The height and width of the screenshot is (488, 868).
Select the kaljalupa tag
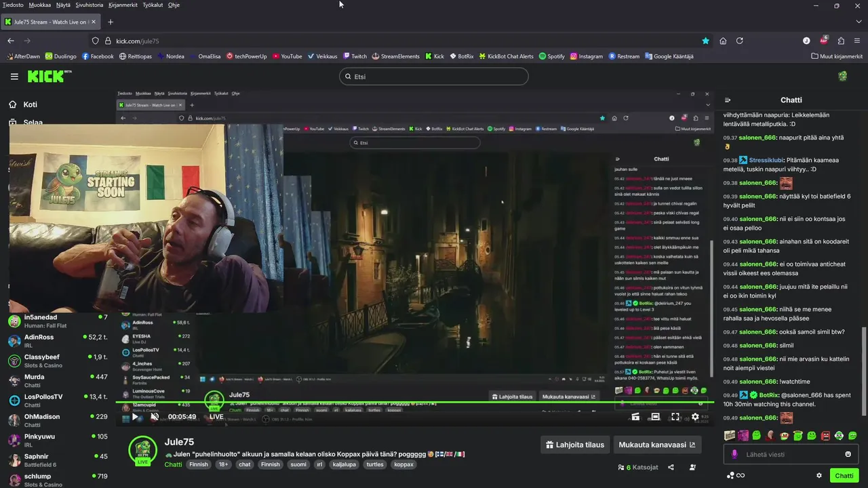pyautogui.click(x=344, y=464)
